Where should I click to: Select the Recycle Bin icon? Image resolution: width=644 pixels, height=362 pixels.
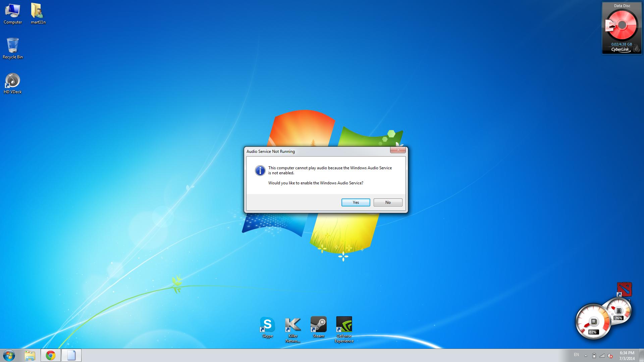click(x=13, y=49)
